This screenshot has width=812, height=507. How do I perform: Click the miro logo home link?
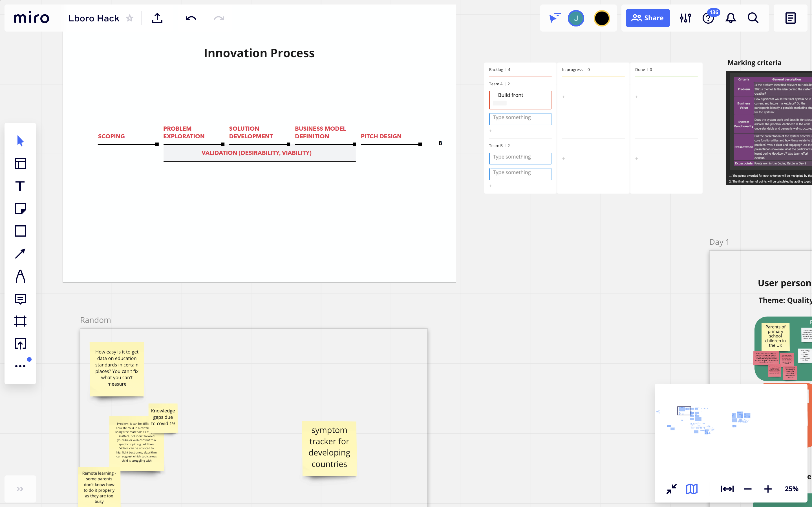[x=32, y=18]
